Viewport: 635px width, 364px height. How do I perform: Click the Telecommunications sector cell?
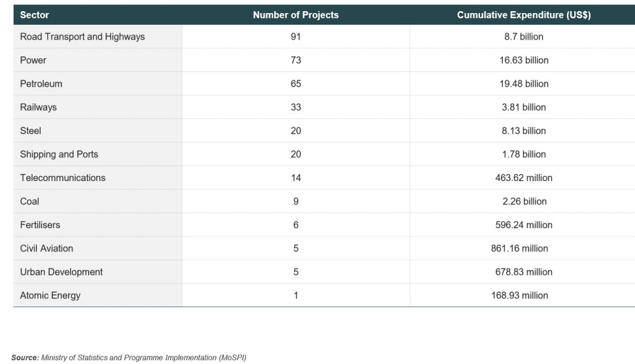point(63,178)
